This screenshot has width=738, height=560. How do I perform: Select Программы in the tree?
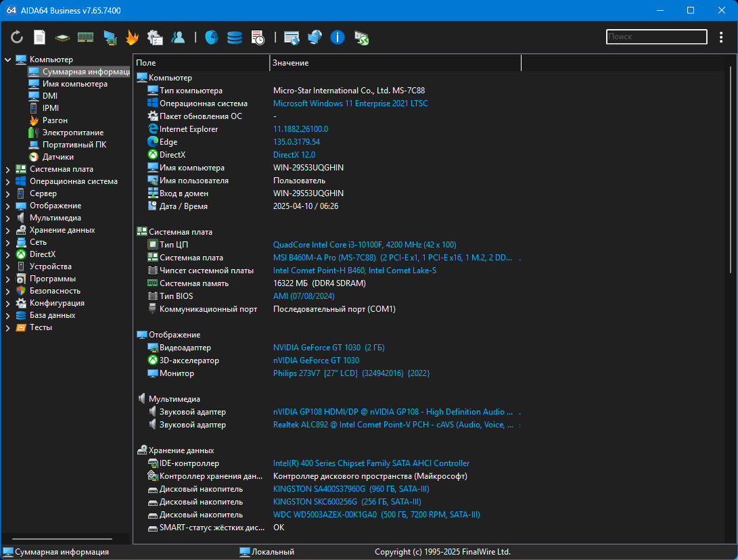pos(53,279)
